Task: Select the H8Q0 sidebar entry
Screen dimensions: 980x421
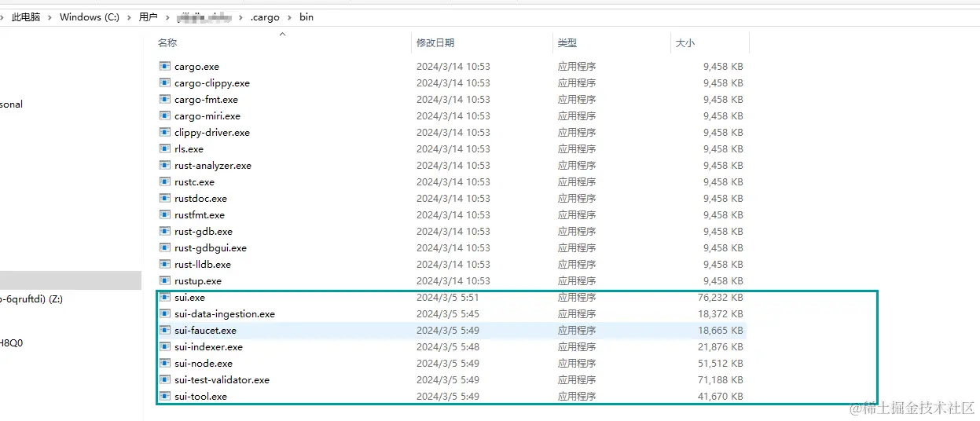Action: [12, 342]
